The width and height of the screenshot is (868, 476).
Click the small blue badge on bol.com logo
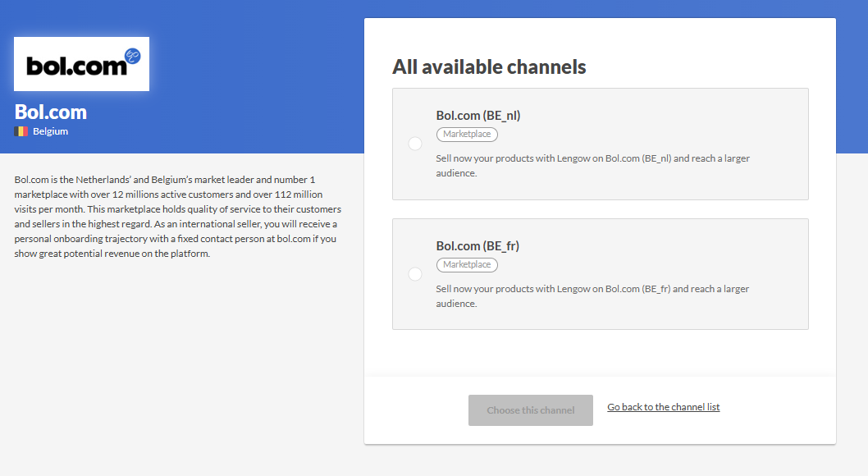132,56
